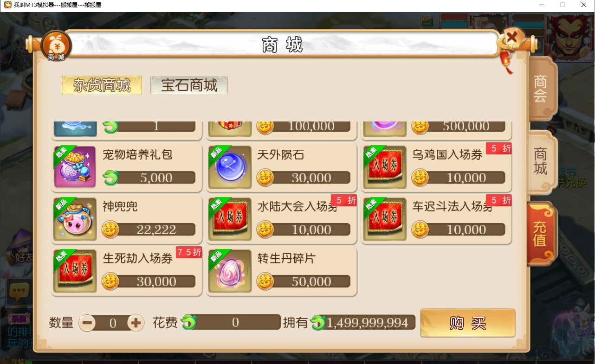The height and width of the screenshot is (364, 595).
Task: Select the 车迟斗法入场券 ticket icon
Action: (385, 219)
